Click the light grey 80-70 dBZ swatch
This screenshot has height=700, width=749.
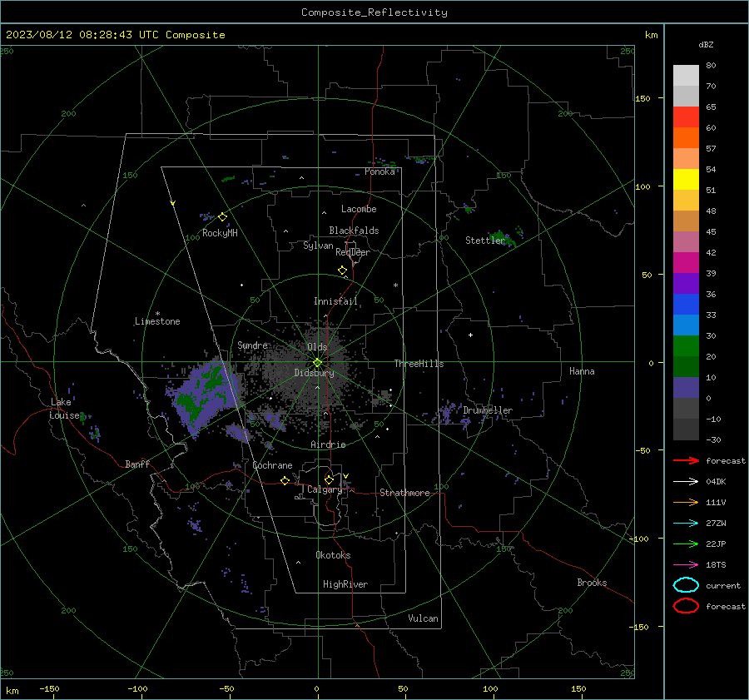pos(686,76)
